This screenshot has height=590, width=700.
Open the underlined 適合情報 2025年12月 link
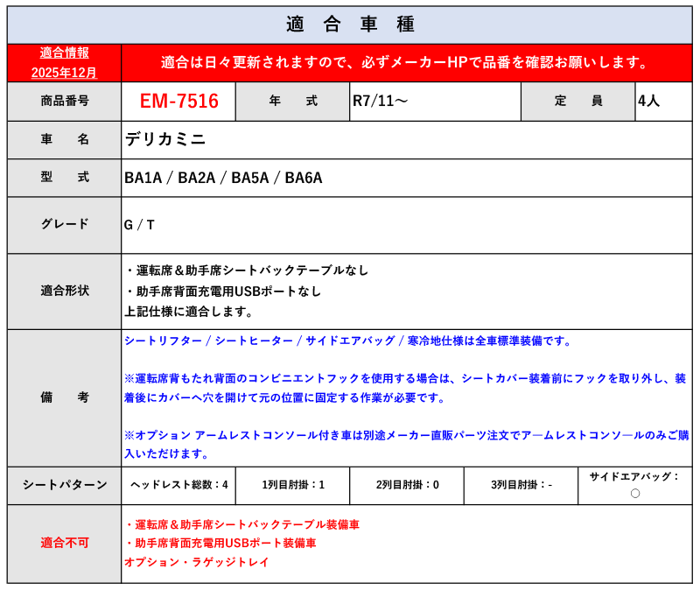64,63
